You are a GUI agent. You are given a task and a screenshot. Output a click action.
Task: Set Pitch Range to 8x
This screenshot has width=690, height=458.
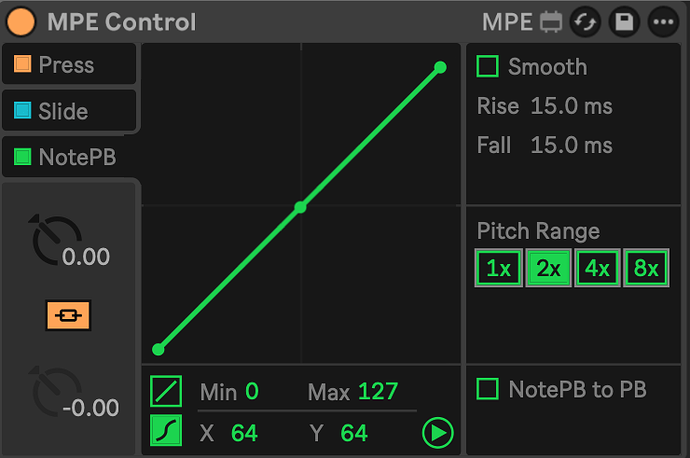pos(646,268)
